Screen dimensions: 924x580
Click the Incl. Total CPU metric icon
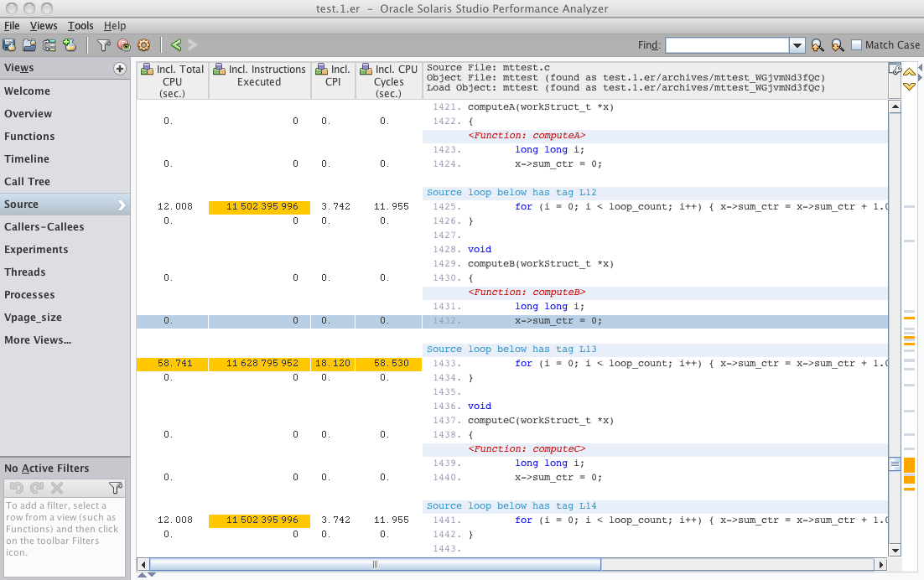click(147, 70)
